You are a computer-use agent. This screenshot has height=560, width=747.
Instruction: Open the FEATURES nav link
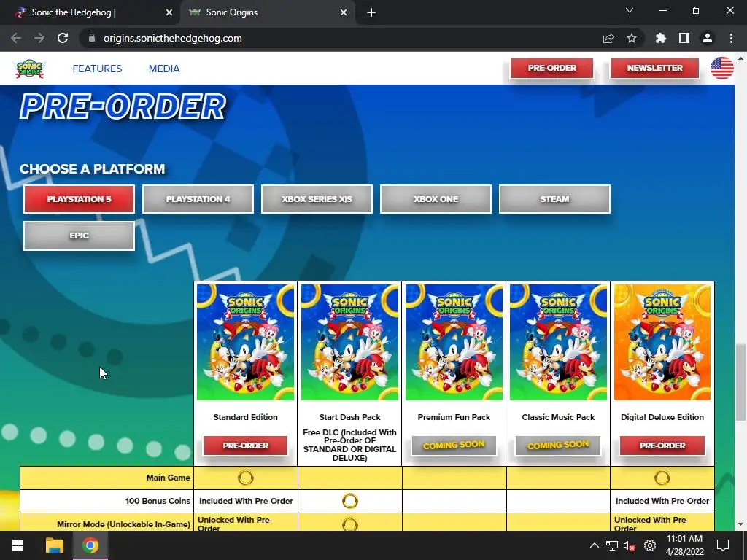pos(97,69)
